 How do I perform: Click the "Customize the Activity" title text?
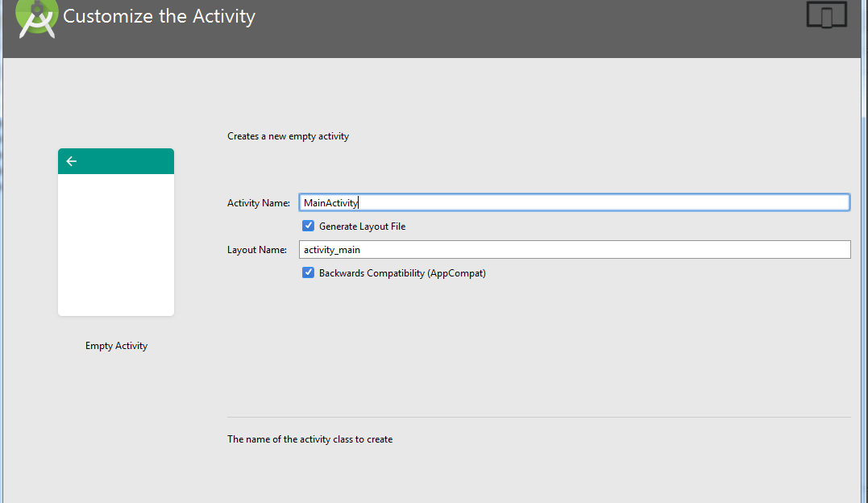tap(159, 16)
